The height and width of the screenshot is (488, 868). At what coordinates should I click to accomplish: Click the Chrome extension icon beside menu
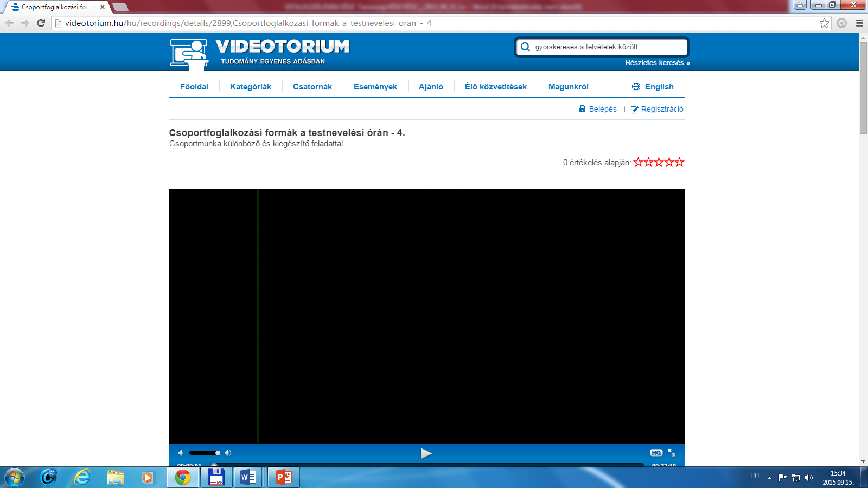pos(841,23)
